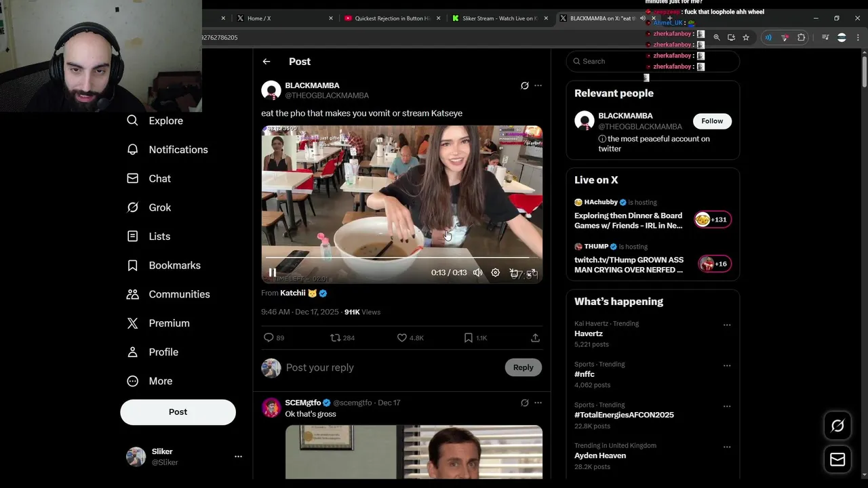868x488 pixels.
Task: Bookmark page with browser star icon
Action: point(746,38)
